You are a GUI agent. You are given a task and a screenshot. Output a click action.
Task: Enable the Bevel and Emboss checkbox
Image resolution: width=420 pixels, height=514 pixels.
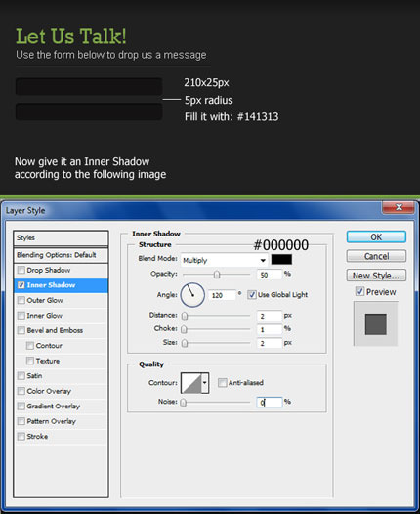coord(21,330)
